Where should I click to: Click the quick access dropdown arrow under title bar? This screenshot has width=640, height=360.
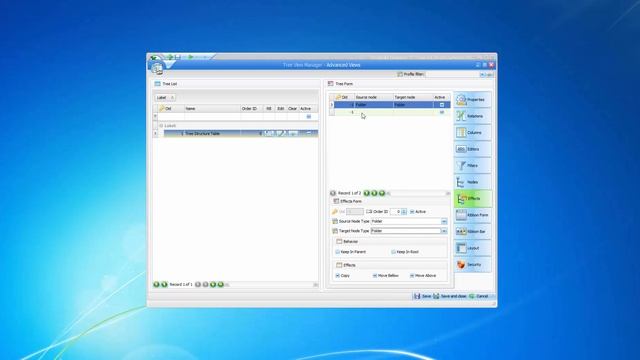point(169,65)
